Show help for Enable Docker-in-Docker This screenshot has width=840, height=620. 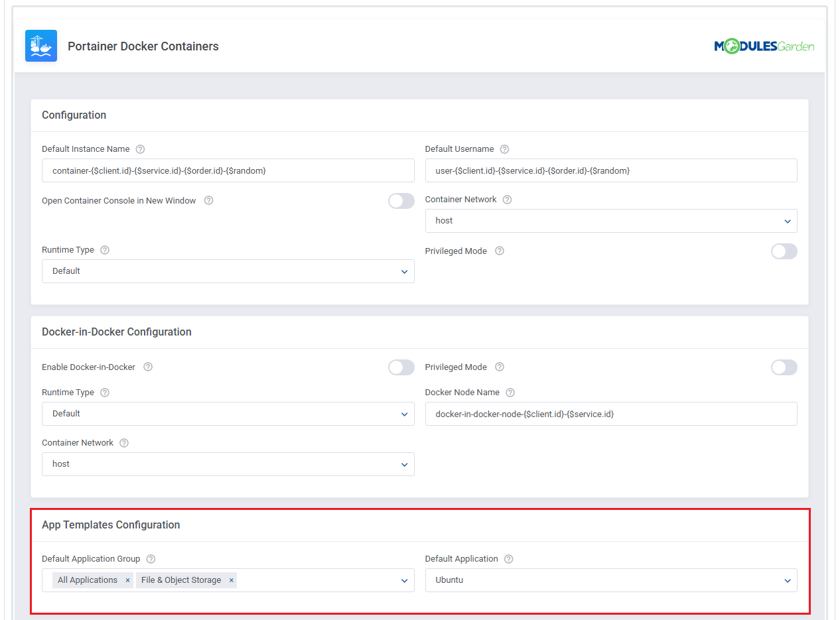pyautogui.click(x=148, y=367)
